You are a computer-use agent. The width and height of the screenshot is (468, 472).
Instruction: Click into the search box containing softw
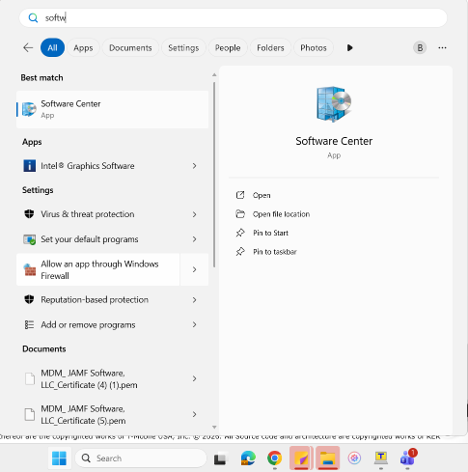point(233,18)
